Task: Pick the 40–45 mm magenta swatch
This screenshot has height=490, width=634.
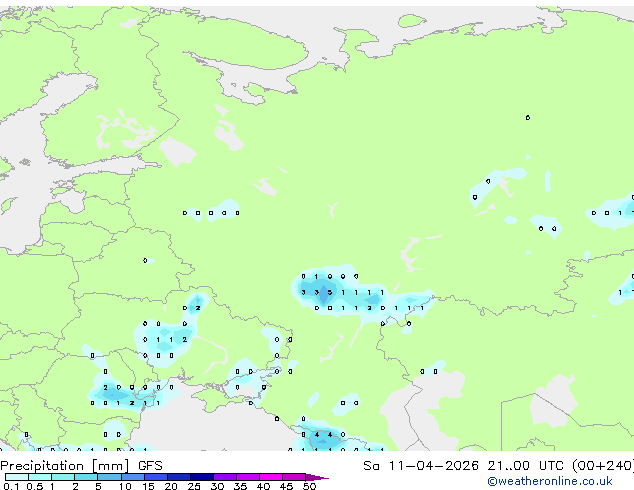Action: (271, 477)
